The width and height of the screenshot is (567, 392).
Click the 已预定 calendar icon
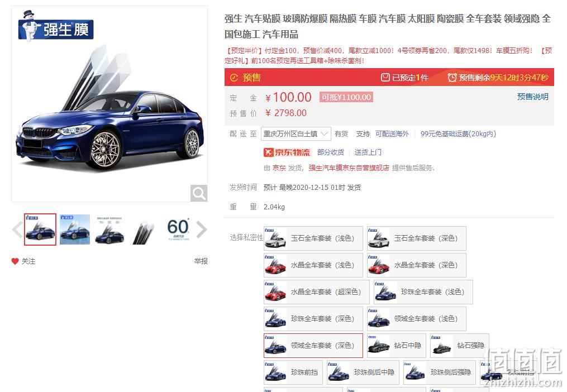point(385,78)
